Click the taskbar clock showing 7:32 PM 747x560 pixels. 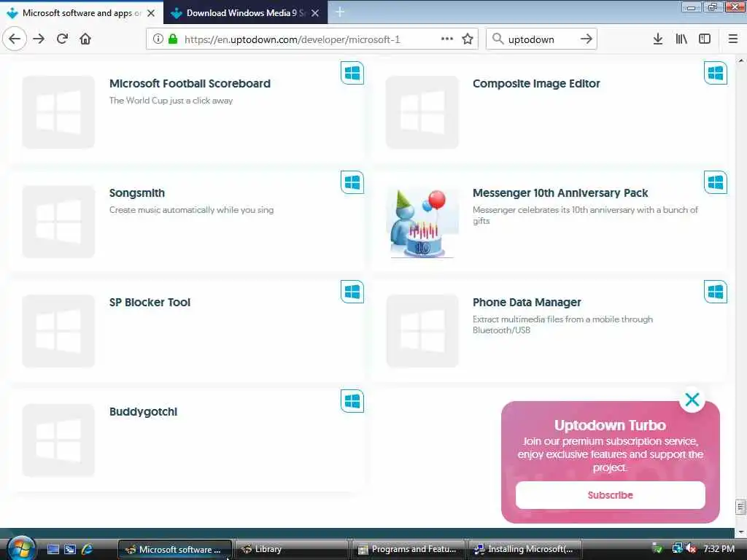tap(719, 549)
